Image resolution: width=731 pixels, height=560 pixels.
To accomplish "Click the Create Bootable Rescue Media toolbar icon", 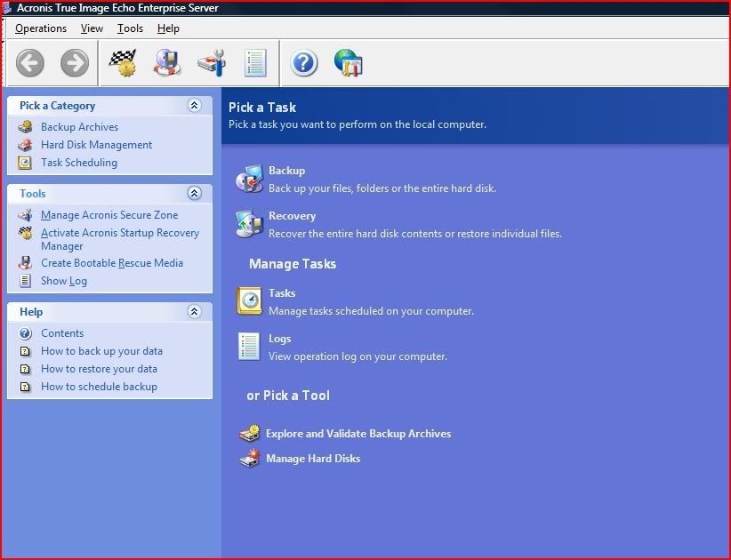I will (x=167, y=63).
